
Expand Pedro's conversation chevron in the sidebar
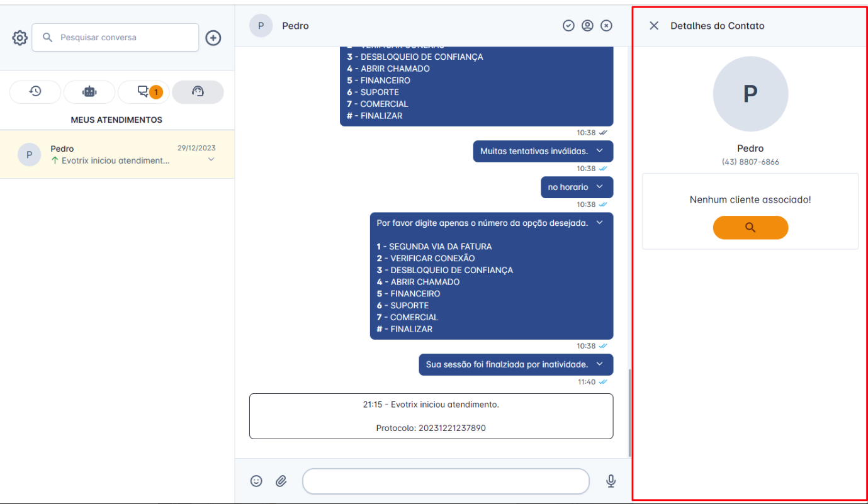point(210,160)
